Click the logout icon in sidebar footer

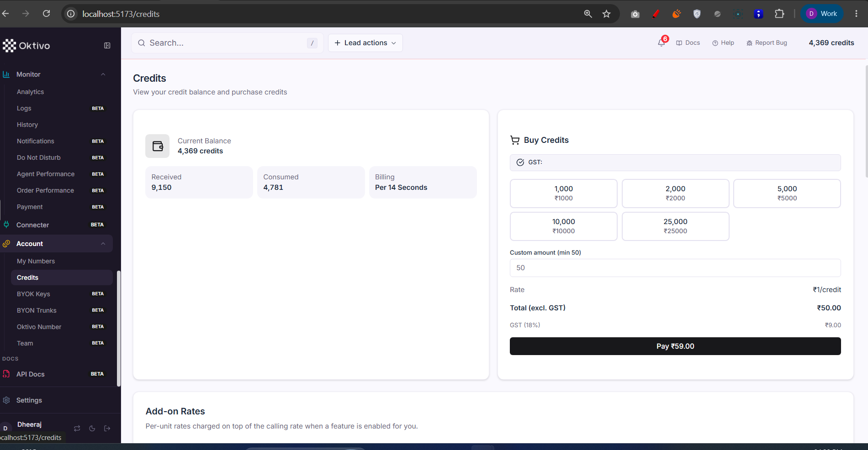[x=107, y=428]
